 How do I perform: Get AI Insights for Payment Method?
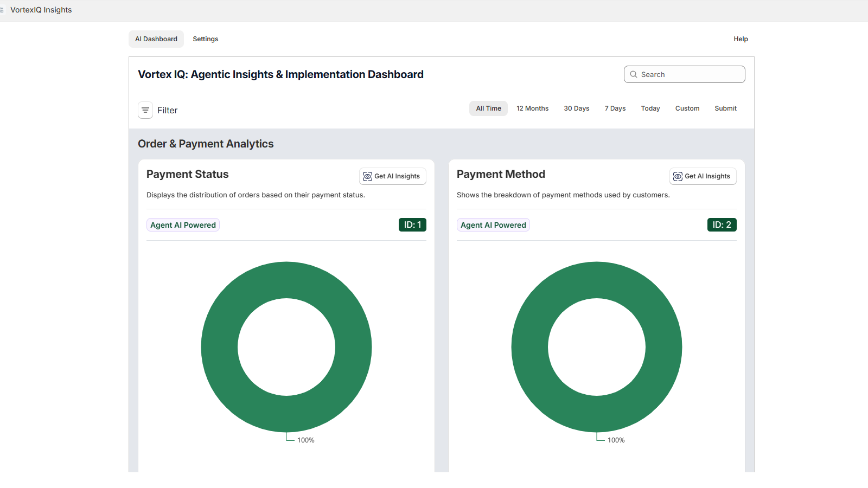tap(703, 176)
